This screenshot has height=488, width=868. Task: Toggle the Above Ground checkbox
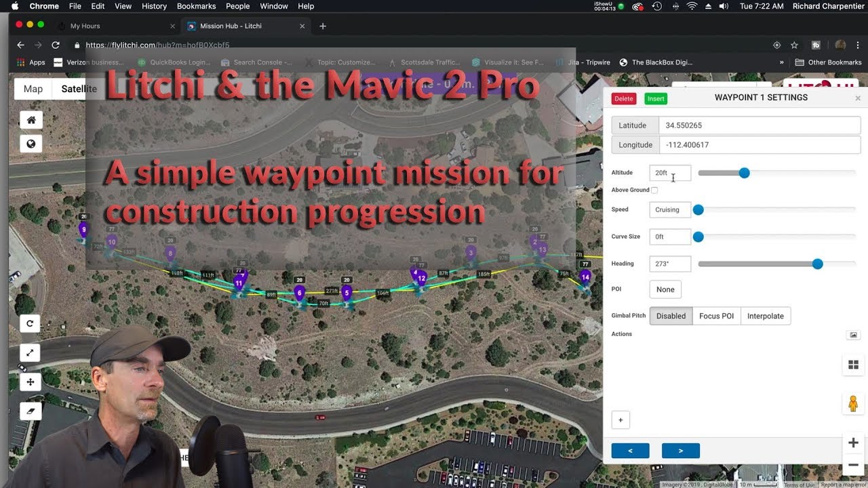(654, 190)
